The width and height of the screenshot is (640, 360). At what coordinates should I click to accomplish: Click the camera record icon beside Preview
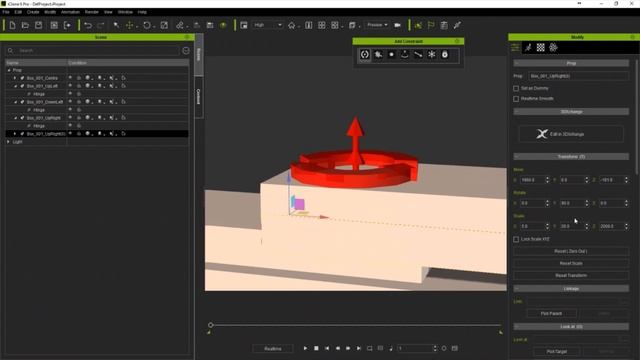coord(397,25)
